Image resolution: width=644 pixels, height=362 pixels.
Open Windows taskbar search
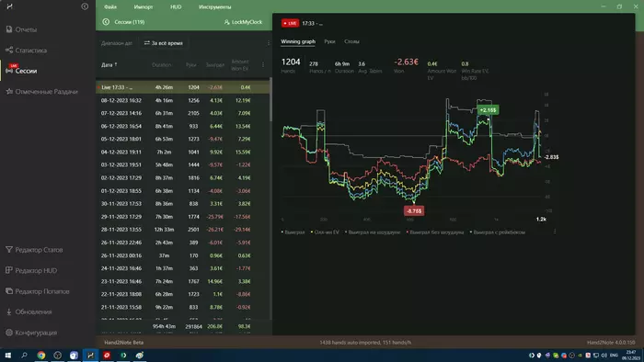tap(24, 355)
